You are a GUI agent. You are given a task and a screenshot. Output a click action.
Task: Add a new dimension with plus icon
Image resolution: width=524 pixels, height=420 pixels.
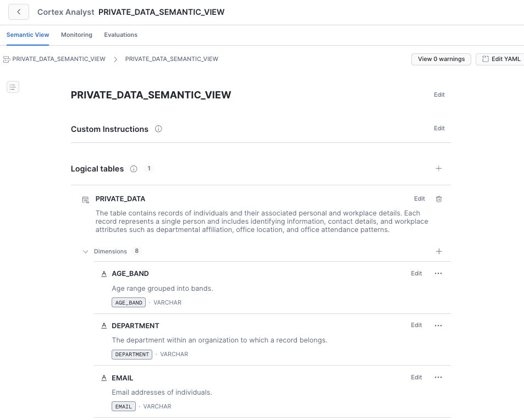439,251
